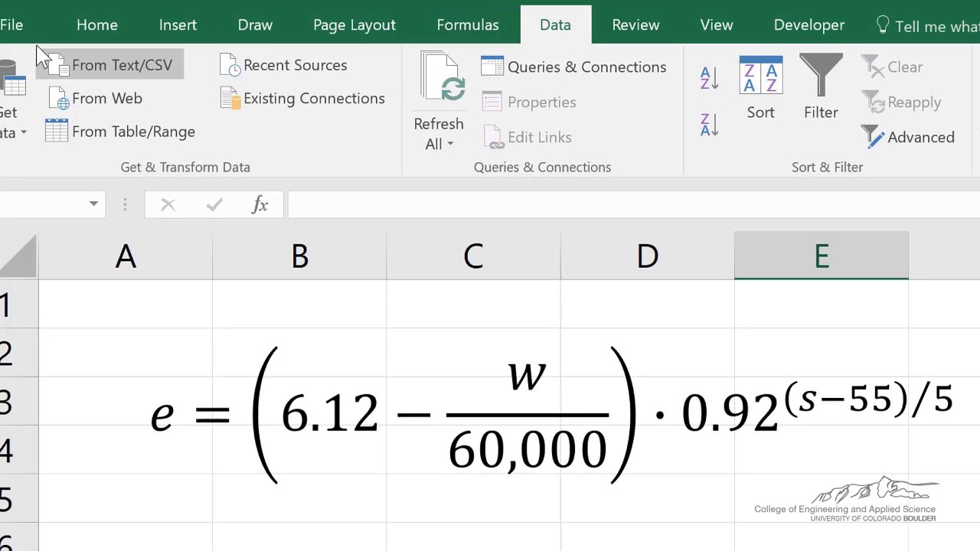This screenshot has width=980, height=551.
Task: Click cell A1
Action: (x=126, y=304)
